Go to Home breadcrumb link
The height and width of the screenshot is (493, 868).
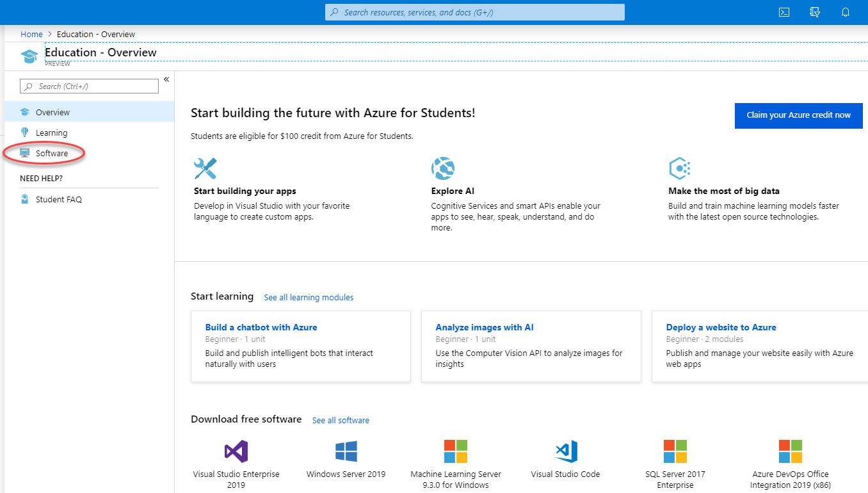click(31, 35)
